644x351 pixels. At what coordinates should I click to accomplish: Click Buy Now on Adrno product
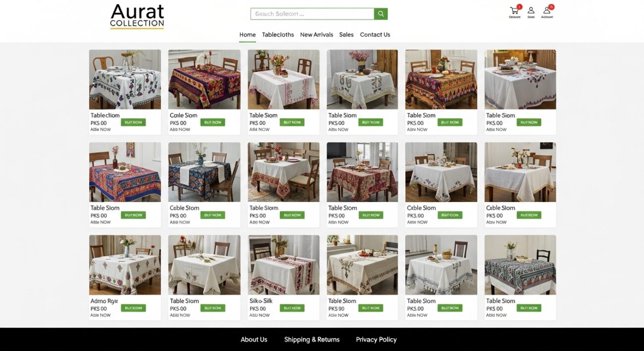[x=133, y=308]
